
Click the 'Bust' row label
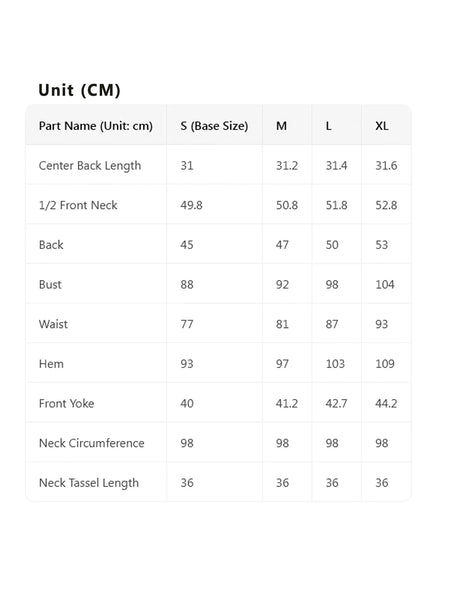[50, 285]
